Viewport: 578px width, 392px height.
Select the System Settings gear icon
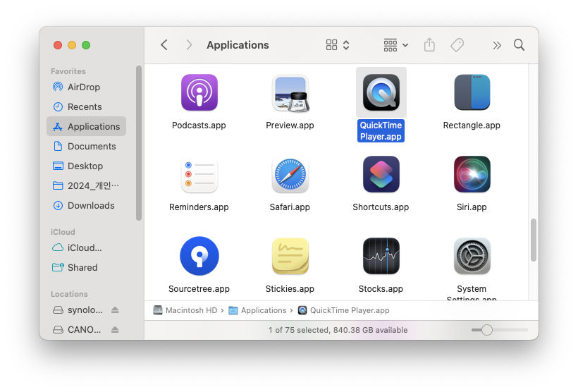click(472, 256)
